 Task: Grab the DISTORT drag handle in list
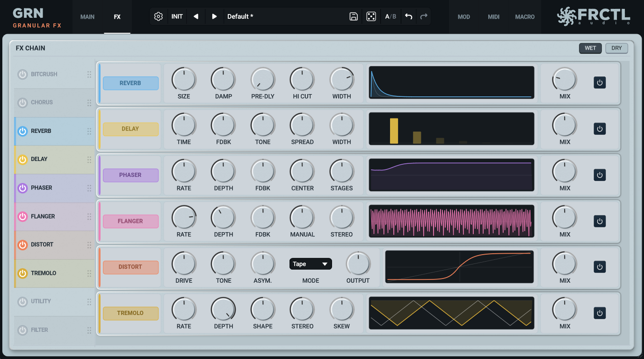(89, 245)
